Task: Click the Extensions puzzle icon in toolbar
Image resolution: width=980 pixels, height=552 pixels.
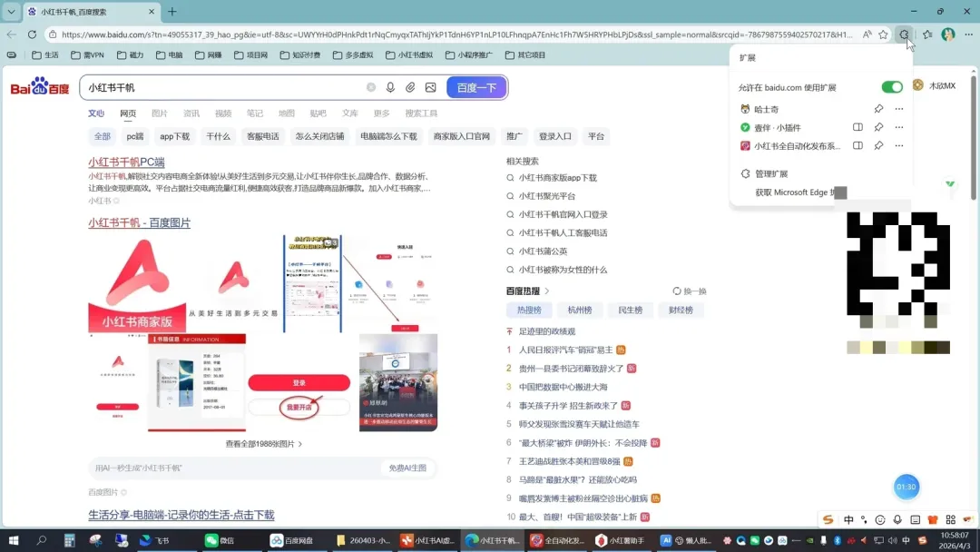Action: tap(905, 34)
